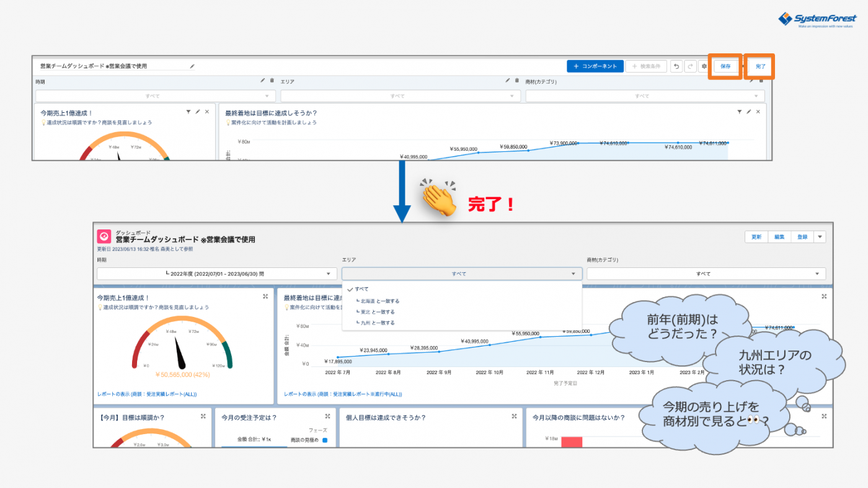
Task: Expand the 【今月】目標は順調か？ widget
Action: (x=203, y=416)
